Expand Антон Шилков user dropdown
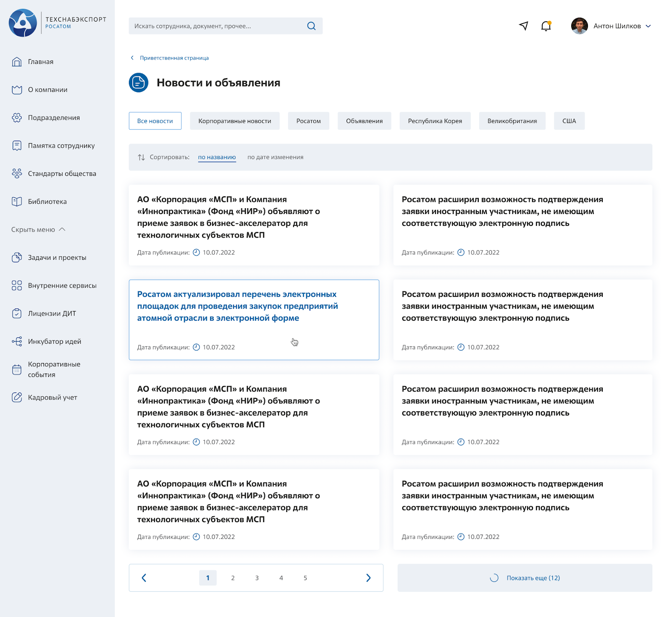672x617 pixels. pyautogui.click(x=648, y=26)
